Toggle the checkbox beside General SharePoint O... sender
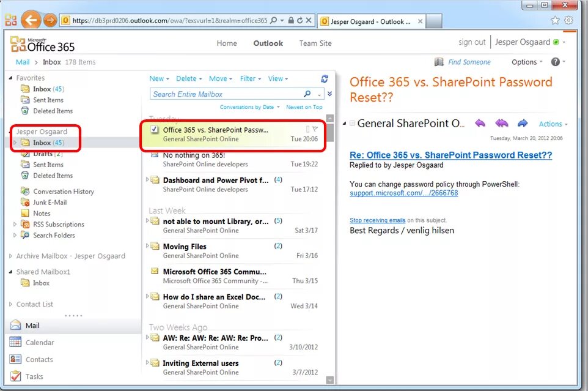This screenshot has height=391, width=588. (352, 123)
